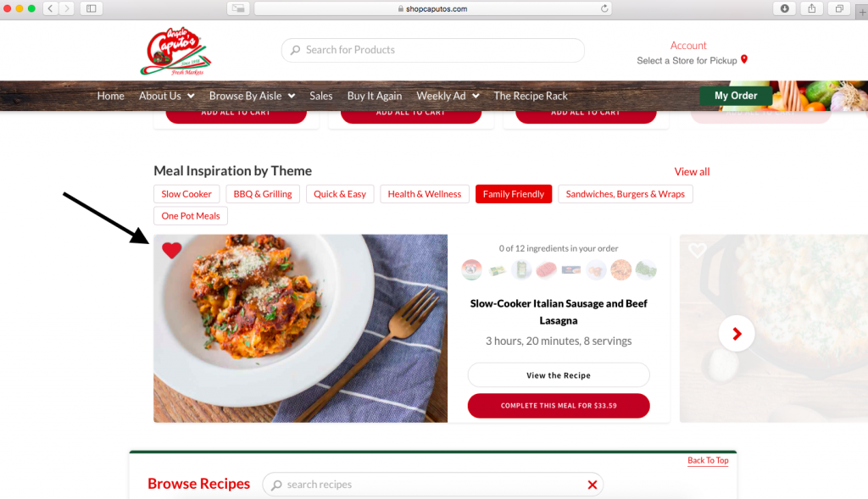
Task: Advance carousel with red next arrow
Action: point(737,334)
